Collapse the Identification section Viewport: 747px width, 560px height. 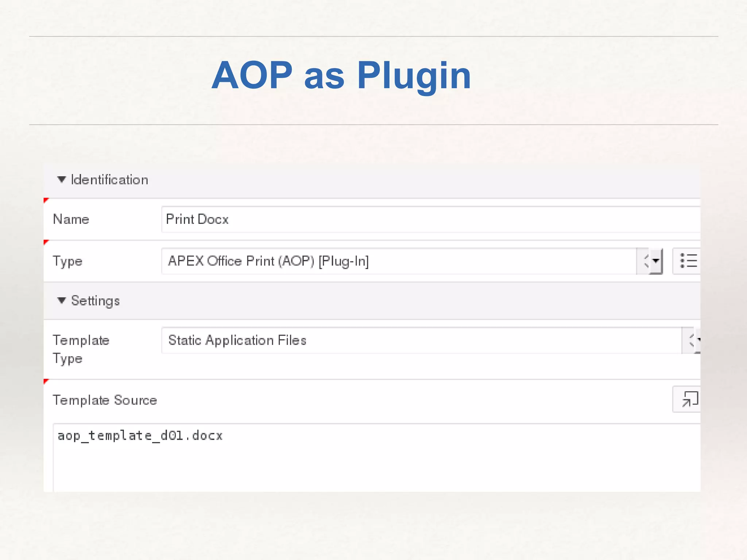61,180
